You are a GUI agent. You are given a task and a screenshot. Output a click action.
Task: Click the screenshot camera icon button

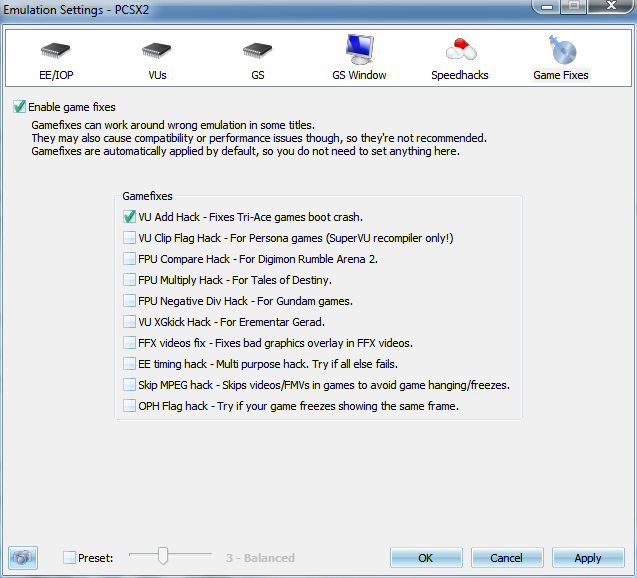[x=23, y=557]
